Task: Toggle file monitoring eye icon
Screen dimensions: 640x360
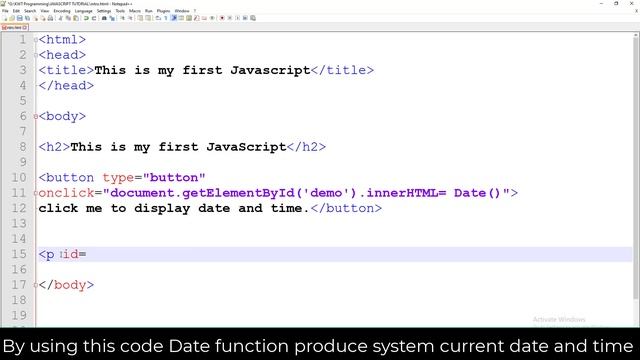Action: 212,18
